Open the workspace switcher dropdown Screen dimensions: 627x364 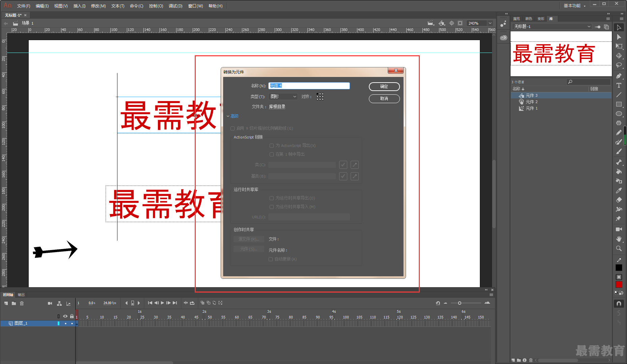click(575, 6)
